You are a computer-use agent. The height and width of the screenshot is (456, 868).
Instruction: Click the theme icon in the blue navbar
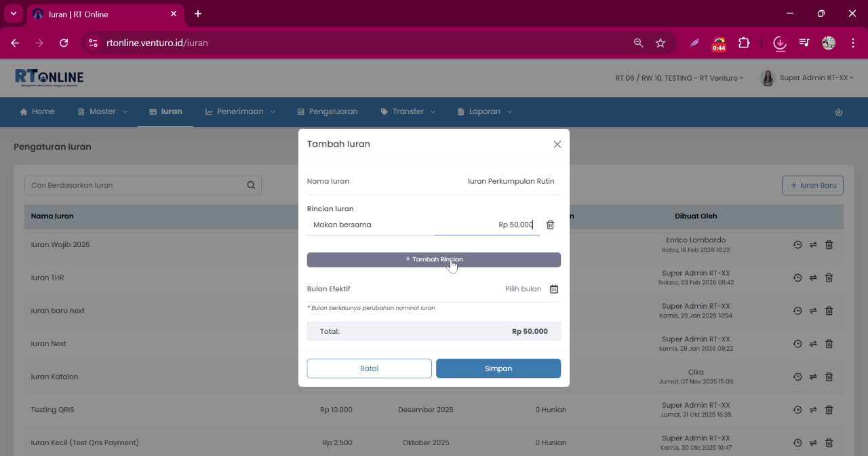pyautogui.click(x=839, y=112)
